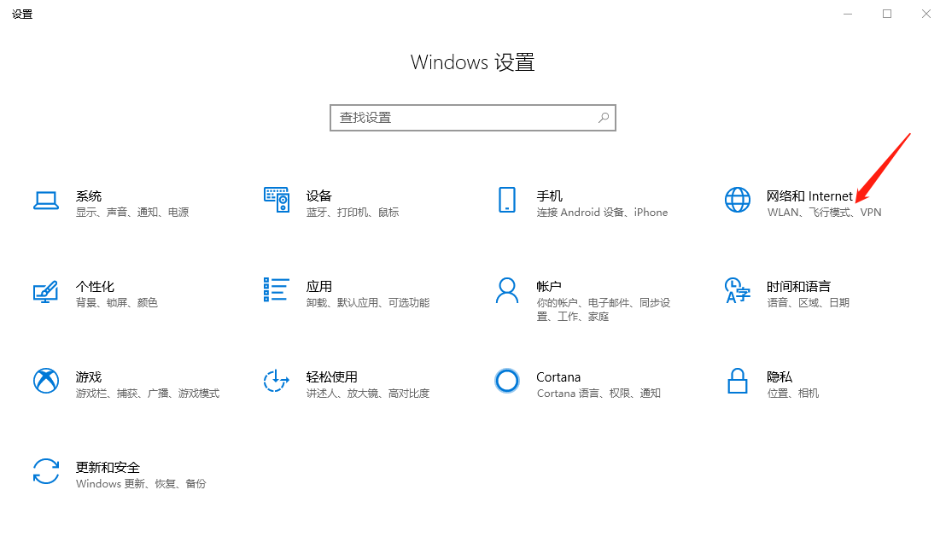Viewport: 946px width, 560px height.
Task: Open the 帐户 person icon
Action: click(507, 290)
